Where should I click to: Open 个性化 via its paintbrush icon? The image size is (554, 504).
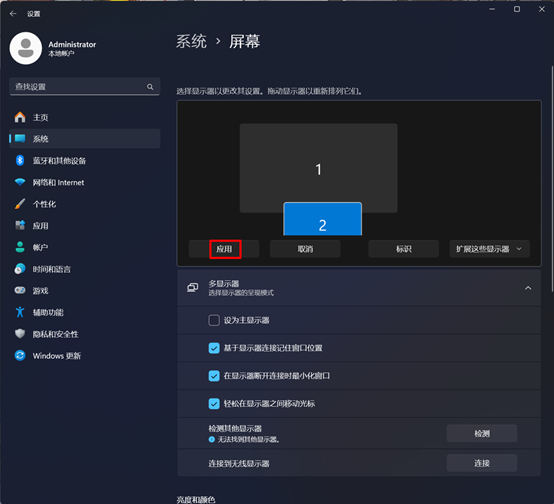(20, 204)
